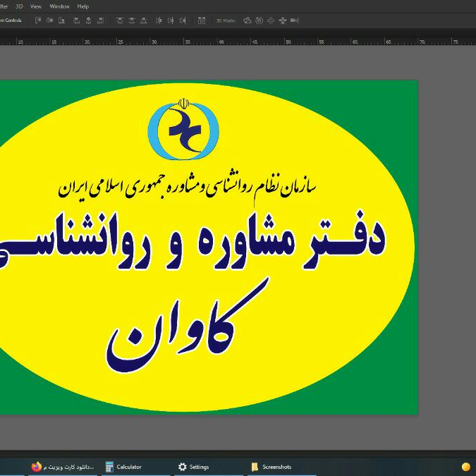Viewport: 476px width, 476px height.
Task: Select the 3D Scale mode icon
Action: (295, 20)
